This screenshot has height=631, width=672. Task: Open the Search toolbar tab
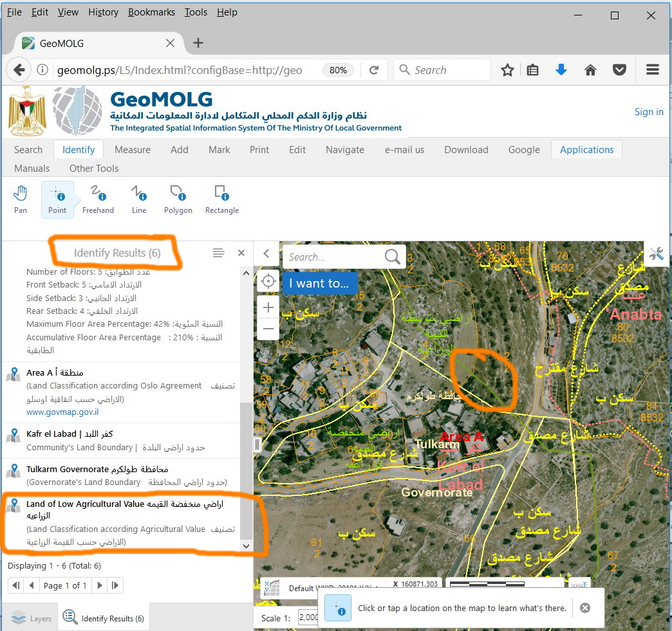[x=28, y=149]
